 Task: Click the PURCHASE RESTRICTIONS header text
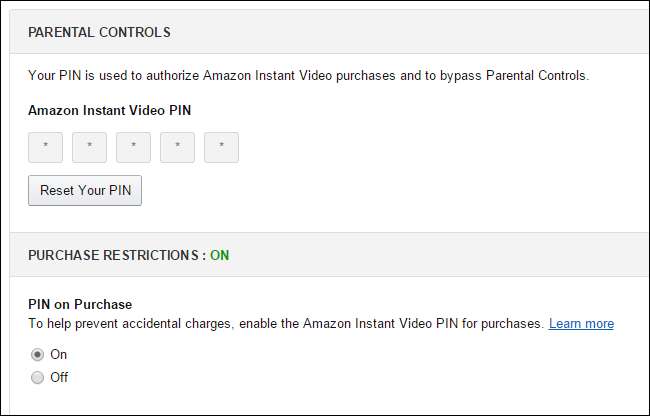(113, 255)
